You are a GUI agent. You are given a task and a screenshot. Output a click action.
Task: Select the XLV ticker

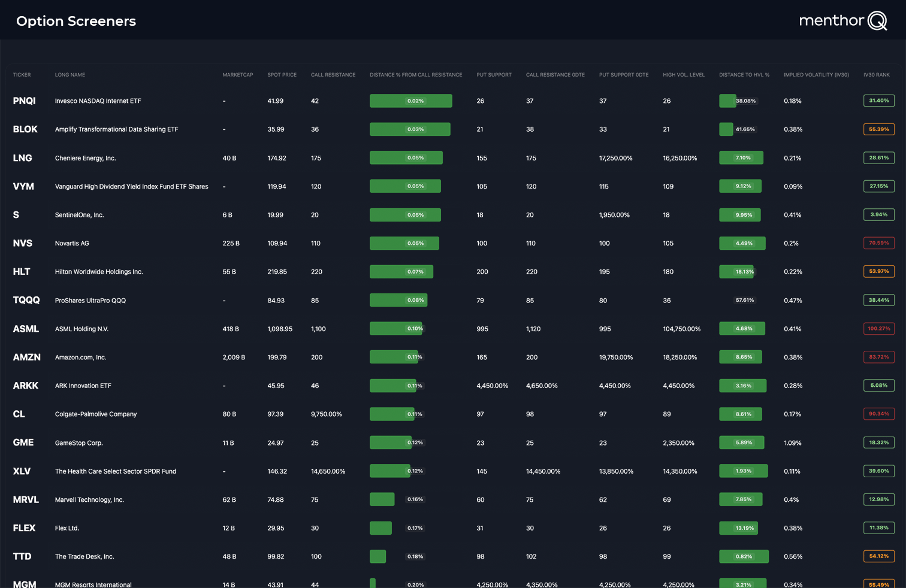22,471
